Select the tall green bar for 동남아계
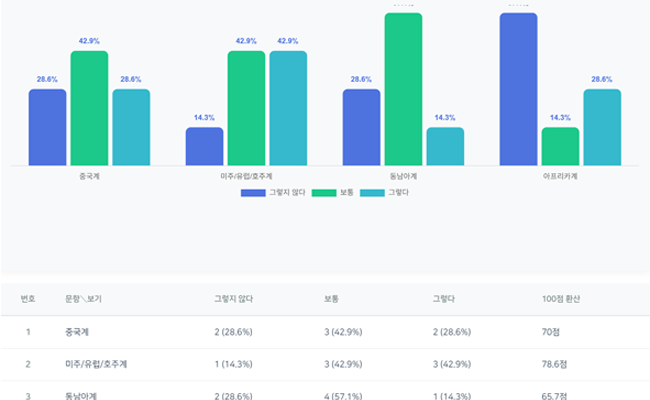Screen dimensions: 650x400 coord(403,89)
